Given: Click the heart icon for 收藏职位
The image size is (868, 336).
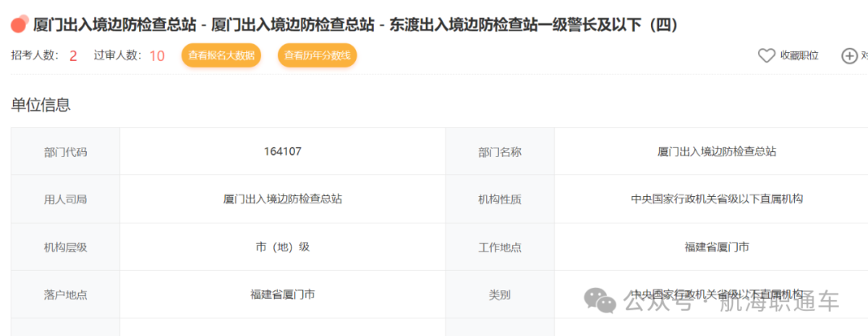Looking at the screenshot, I should pyautogui.click(x=766, y=56).
